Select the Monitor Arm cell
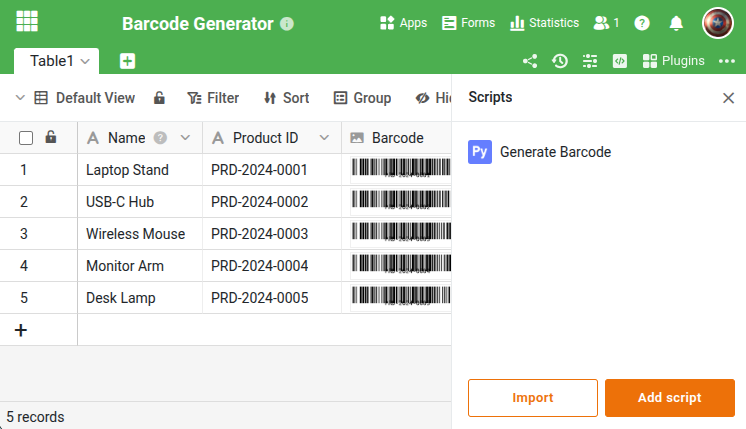The image size is (746, 429). click(140, 265)
